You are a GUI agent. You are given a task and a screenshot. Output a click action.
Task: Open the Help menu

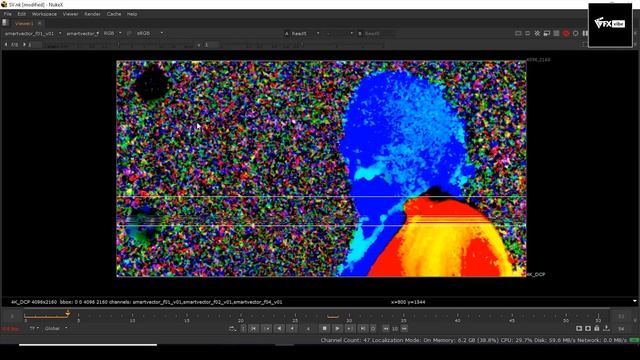pos(132,14)
